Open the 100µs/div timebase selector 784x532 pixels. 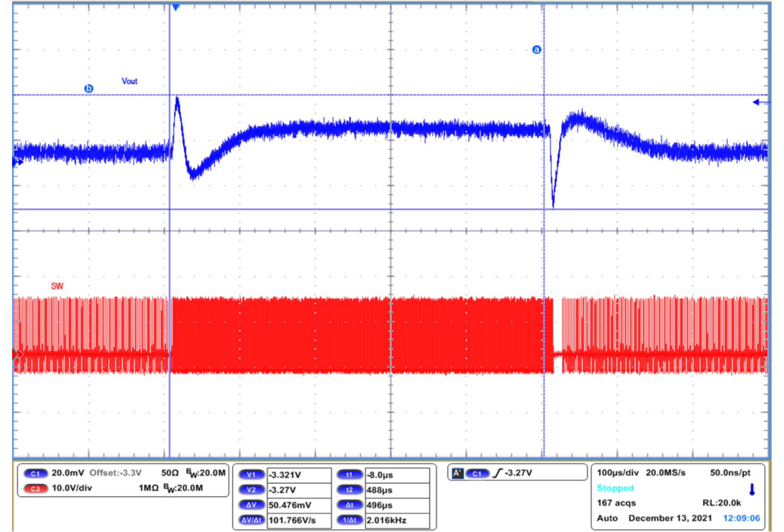[618, 472]
